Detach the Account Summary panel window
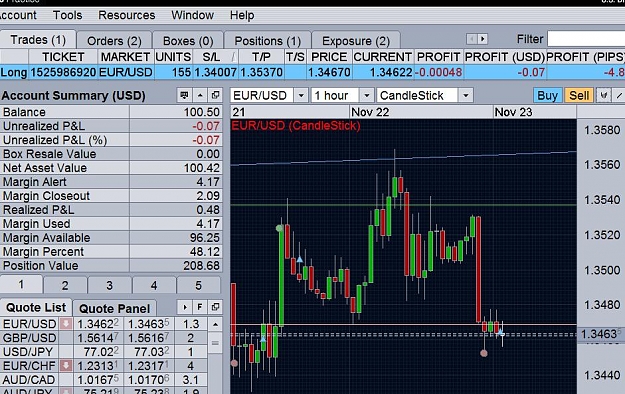Viewport: 625px width, 394px height. pos(215,95)
